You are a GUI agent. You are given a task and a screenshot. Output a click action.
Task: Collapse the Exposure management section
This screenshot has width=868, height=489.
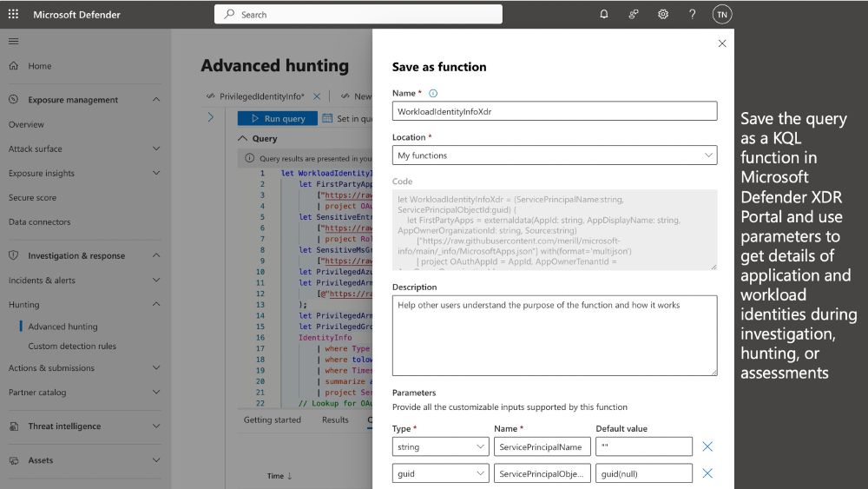[156, 99]
